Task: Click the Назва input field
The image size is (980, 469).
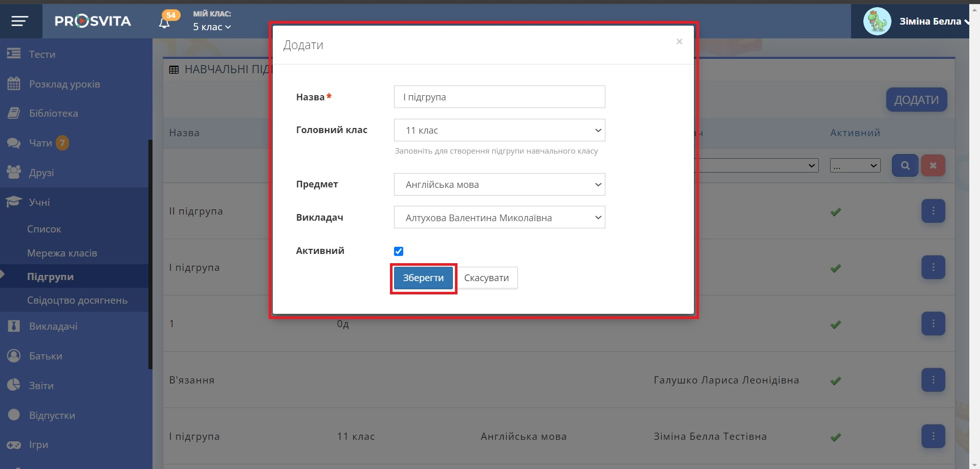Action: point(499,97)
